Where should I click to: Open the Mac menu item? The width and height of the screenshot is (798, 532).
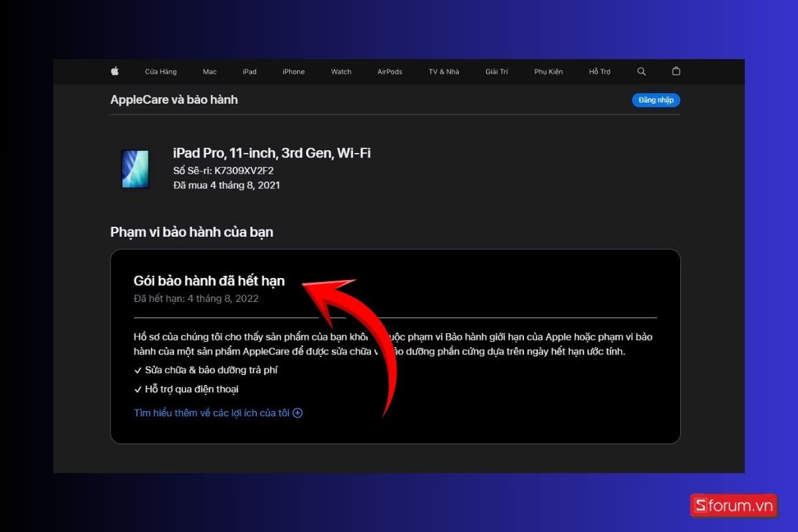click(x=209, y=72)
